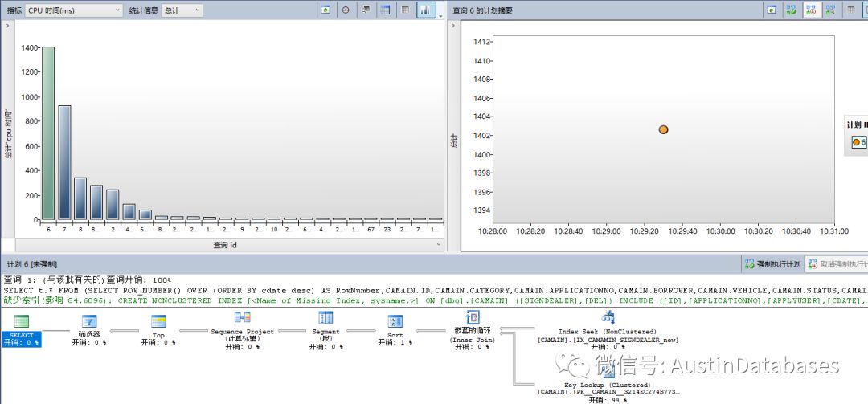Toggle the plain grid format view

point(405,10)
